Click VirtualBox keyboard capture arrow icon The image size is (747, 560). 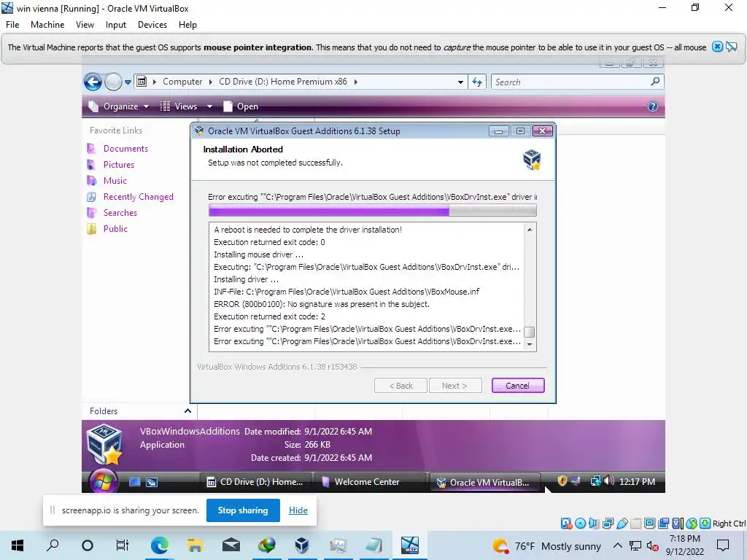[x=705, y=524]
